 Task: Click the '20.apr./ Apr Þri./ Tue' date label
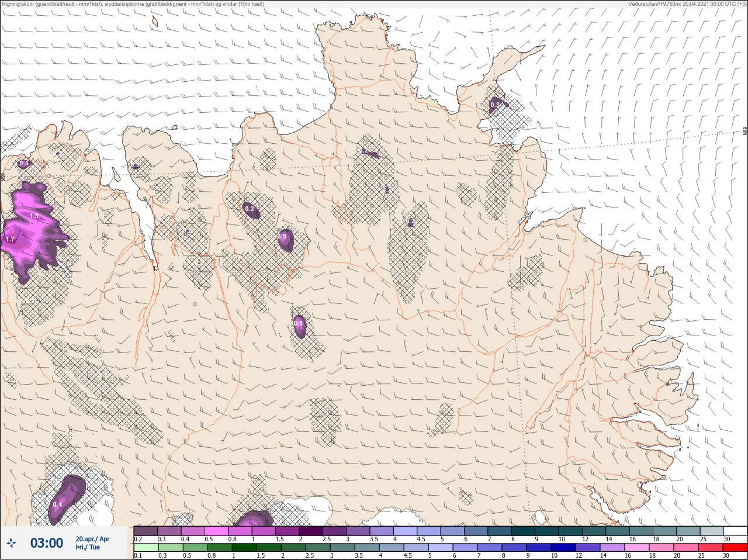tap(92, 543)
